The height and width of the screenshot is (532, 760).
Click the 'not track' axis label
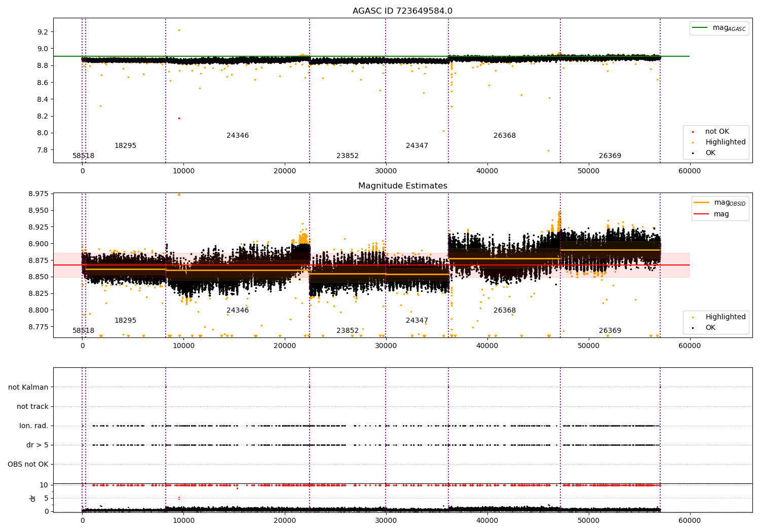32,407
